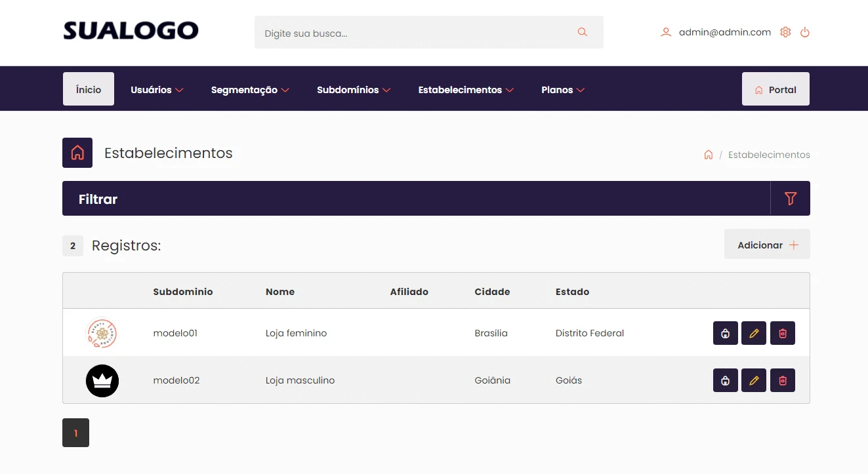Open the Portal button

coord(775,89)
